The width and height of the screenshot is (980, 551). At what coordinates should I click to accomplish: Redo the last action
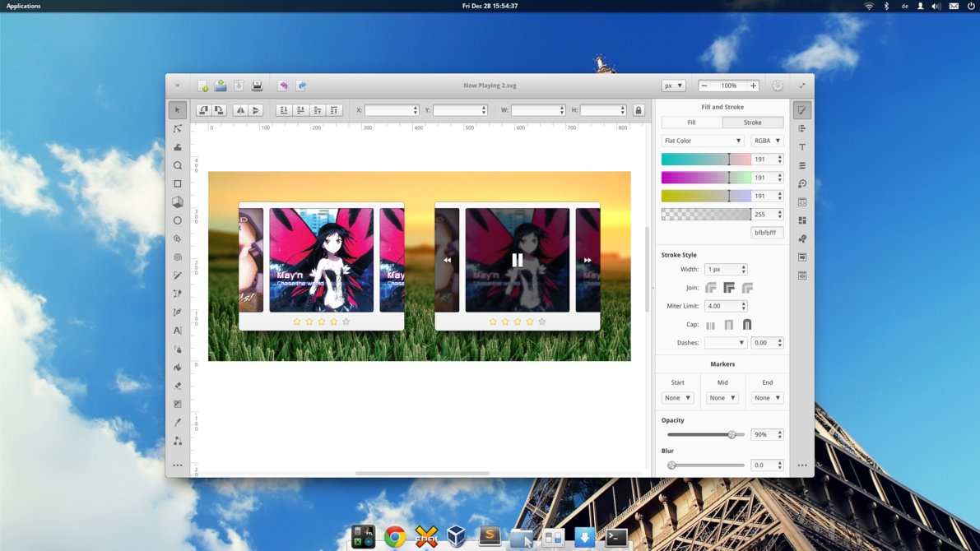[x=301, y=86]
